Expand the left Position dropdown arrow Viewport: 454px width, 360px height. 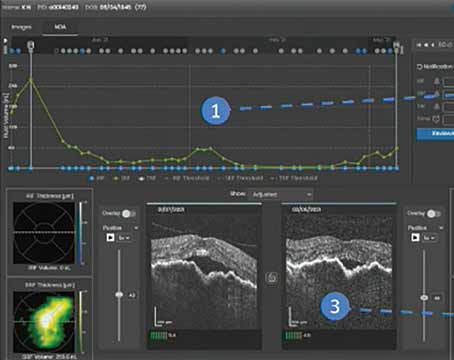pyautogui.click(x=136, y=228)
